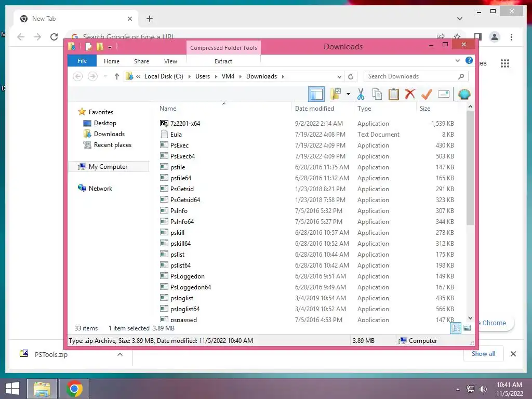Image resolution: width=532 pixels, height=399 pixels.
Task: Open the View ribbon tab
Action: click(x=170, y=61)
